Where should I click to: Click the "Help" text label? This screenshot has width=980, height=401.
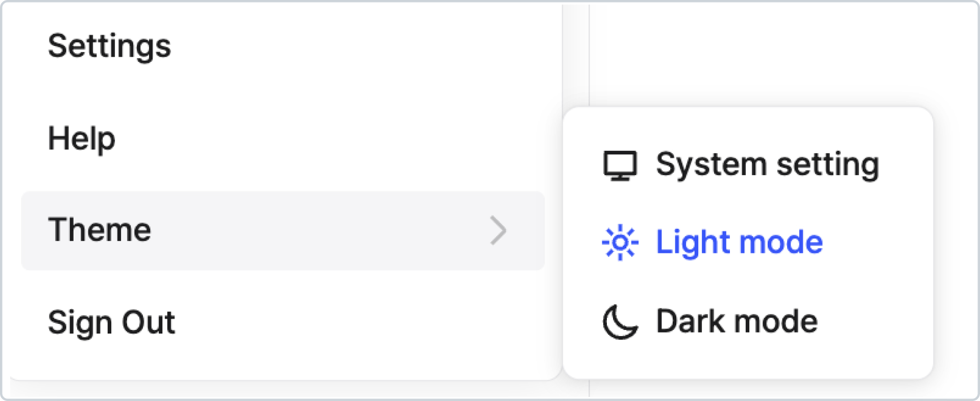click(x=82, y=139)
